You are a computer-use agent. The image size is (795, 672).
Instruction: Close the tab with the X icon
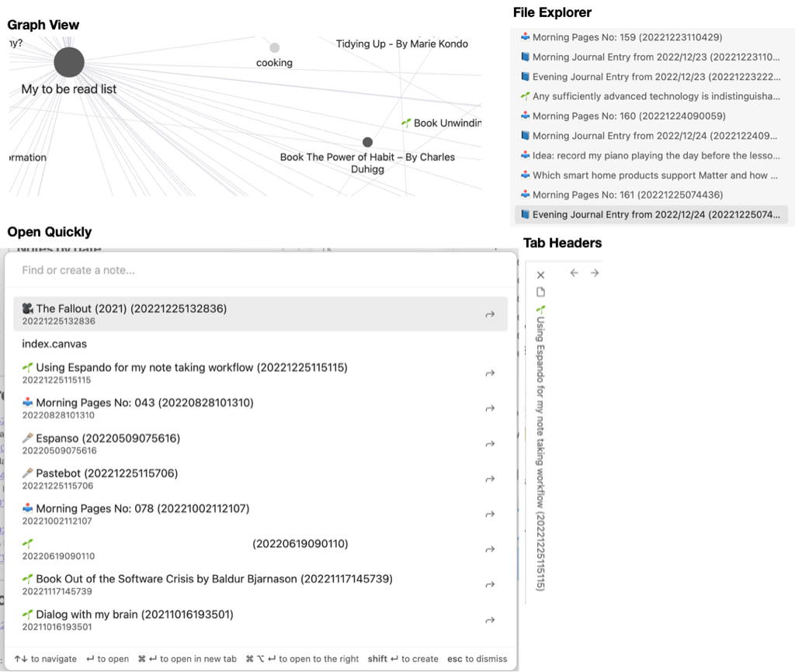541,275
